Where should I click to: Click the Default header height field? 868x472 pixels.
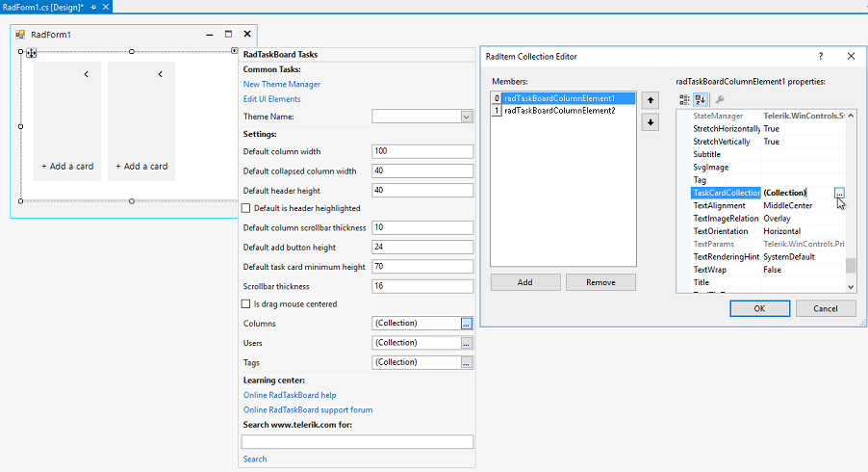(422, 190)
